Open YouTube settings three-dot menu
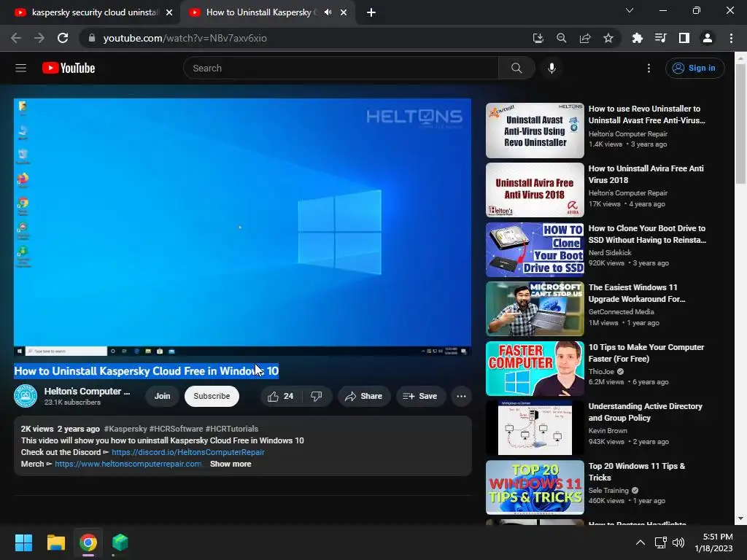Image resolution: width=747 pixels, height=560 pixels. [649, 68]
